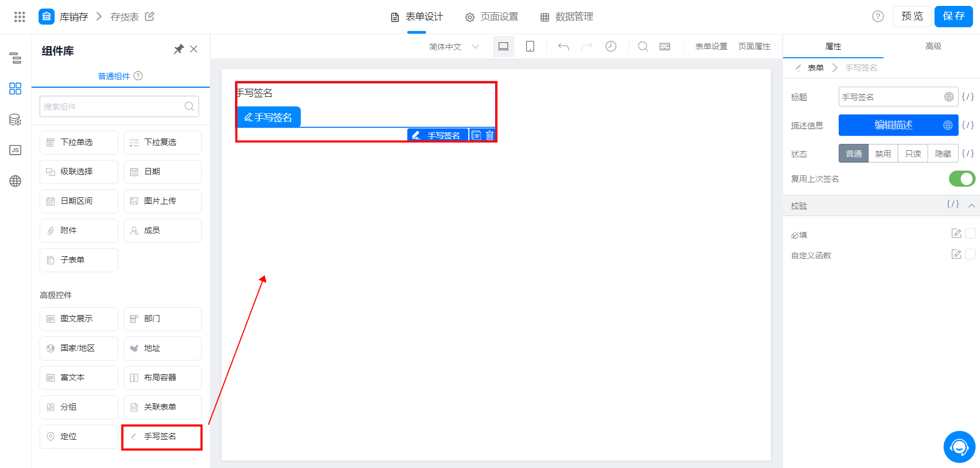Switch to 数据管理 tab

[567, 17]
